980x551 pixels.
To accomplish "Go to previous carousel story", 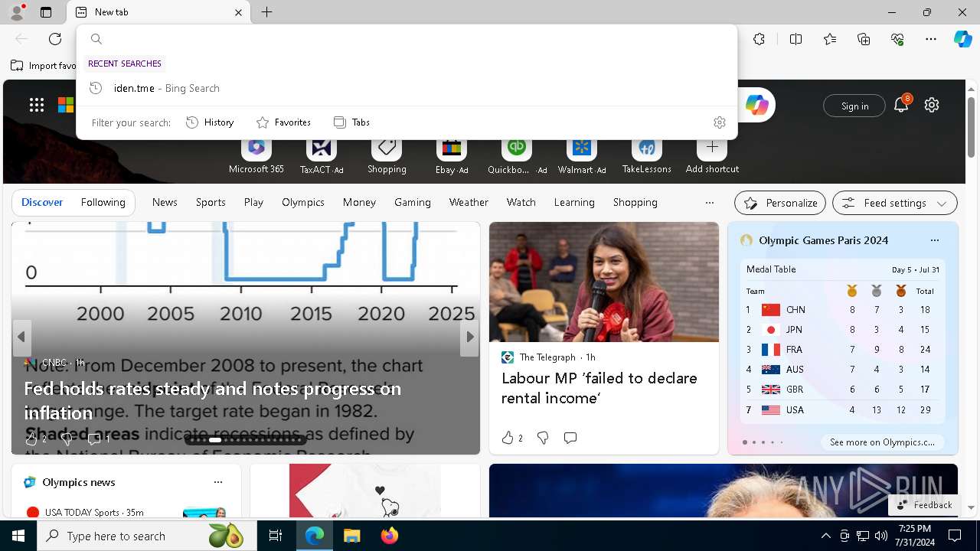I will click(x=21, y=337).
